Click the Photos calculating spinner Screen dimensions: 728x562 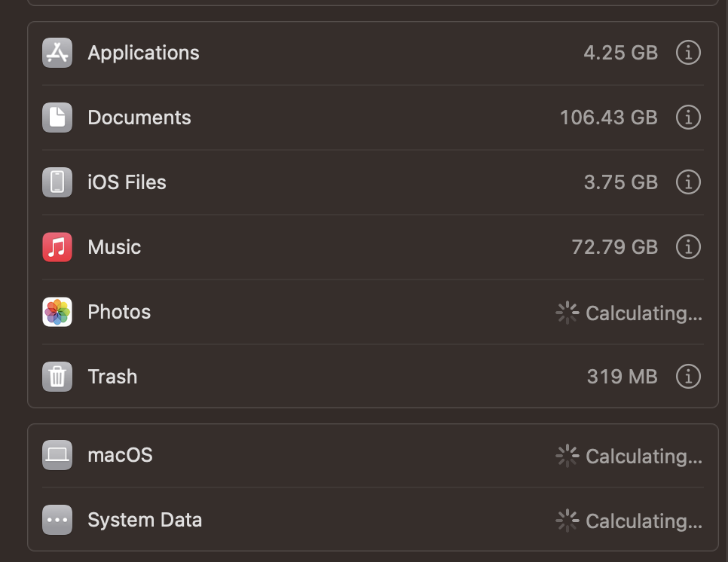click(567, 313)
